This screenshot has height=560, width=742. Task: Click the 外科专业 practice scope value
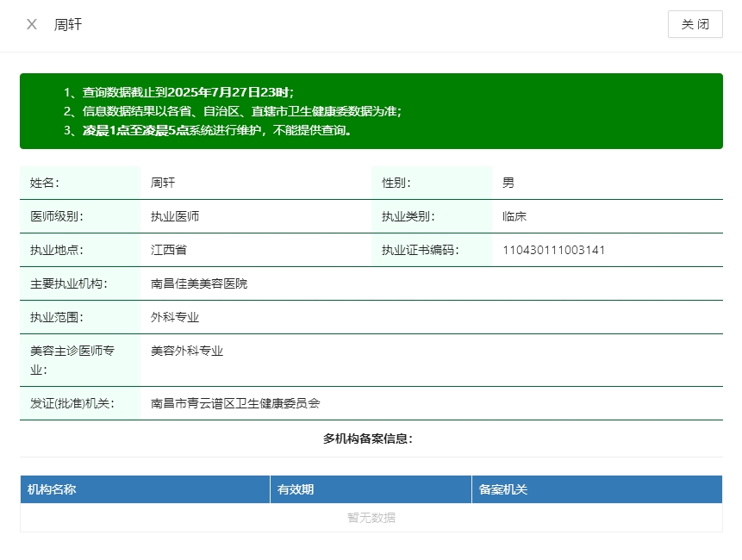175,317
